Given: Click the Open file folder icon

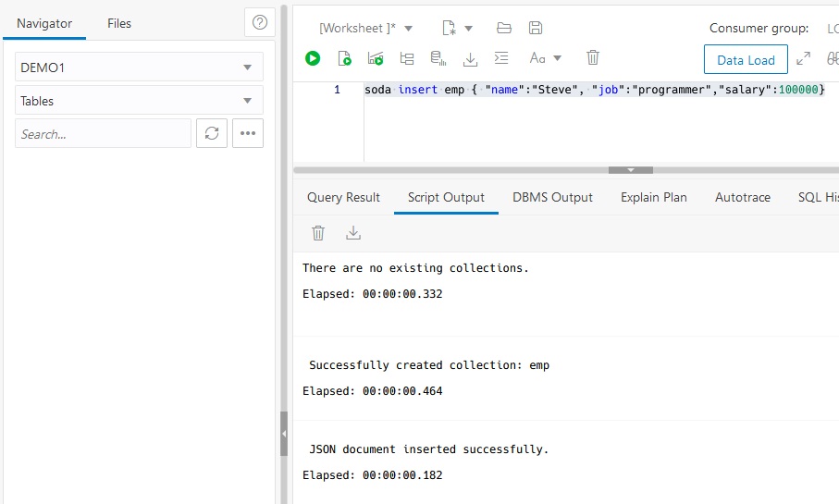Looking at the screenshot, I should coord(504,28).
